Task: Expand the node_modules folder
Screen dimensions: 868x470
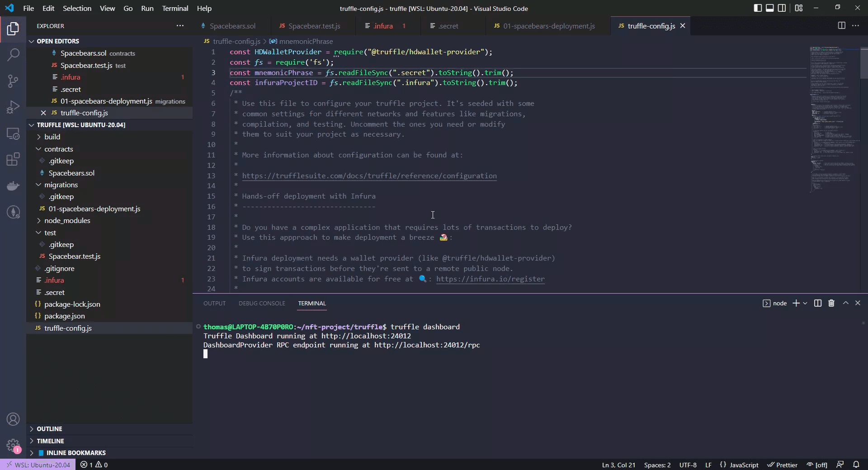Action: pos(109,220)
